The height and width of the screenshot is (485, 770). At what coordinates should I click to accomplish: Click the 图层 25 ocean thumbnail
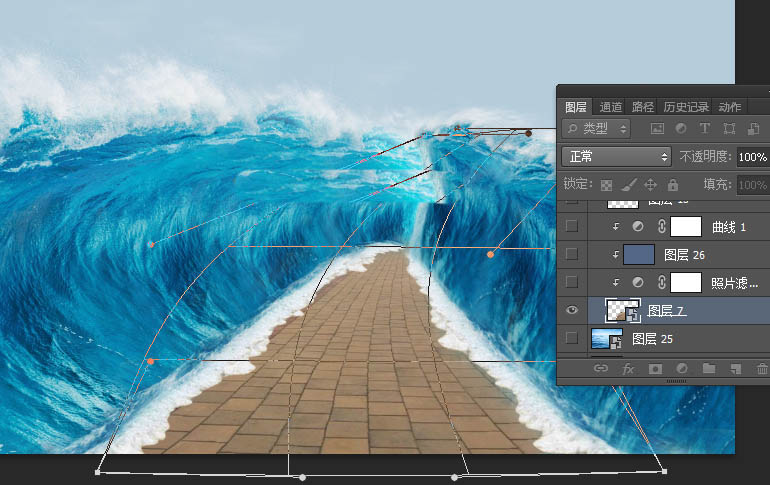607,339
